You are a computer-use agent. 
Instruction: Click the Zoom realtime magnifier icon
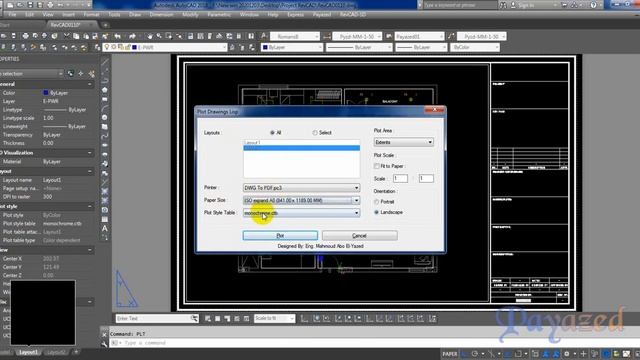(159, 36)
